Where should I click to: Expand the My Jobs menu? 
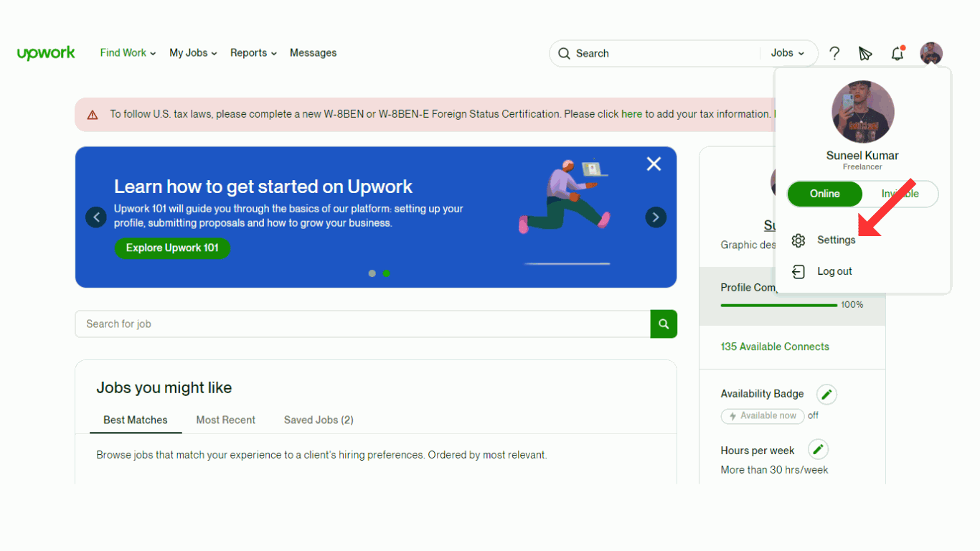click(193, 53)
